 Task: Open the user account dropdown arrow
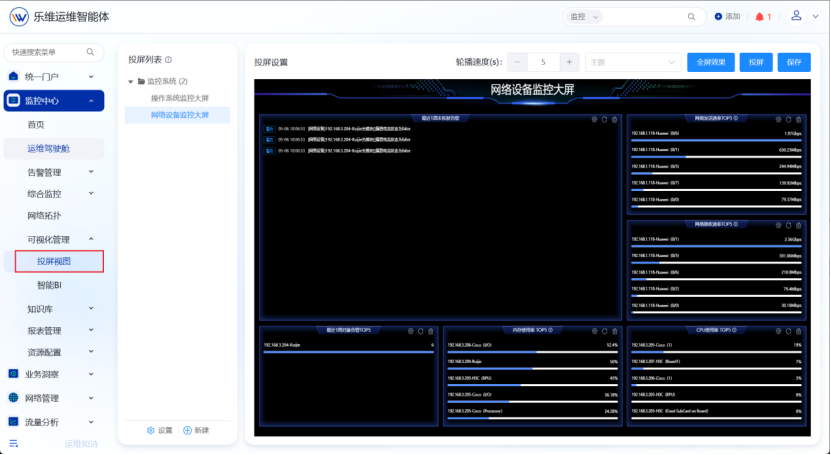point(816,16)
